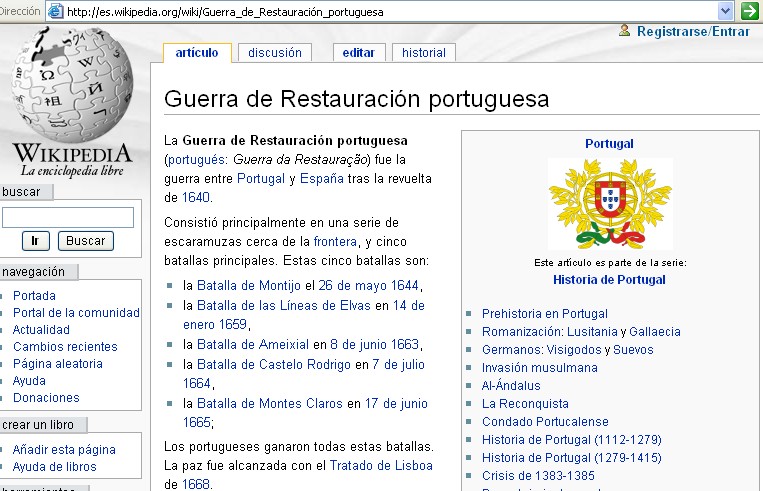Open Ayuda link in navigation
The image size is (763, 491).
[x=29, y=381]
